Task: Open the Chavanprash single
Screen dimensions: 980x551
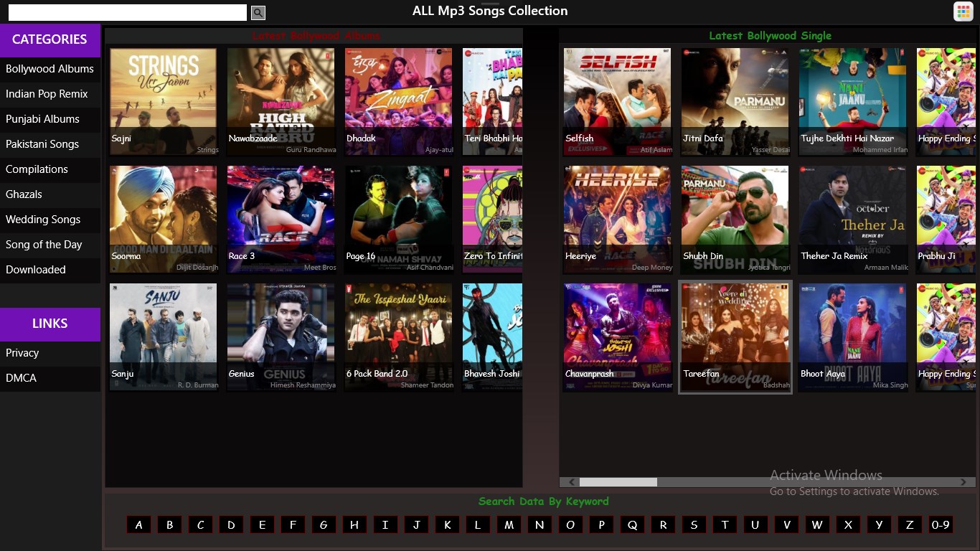Action: coord(618,337)
